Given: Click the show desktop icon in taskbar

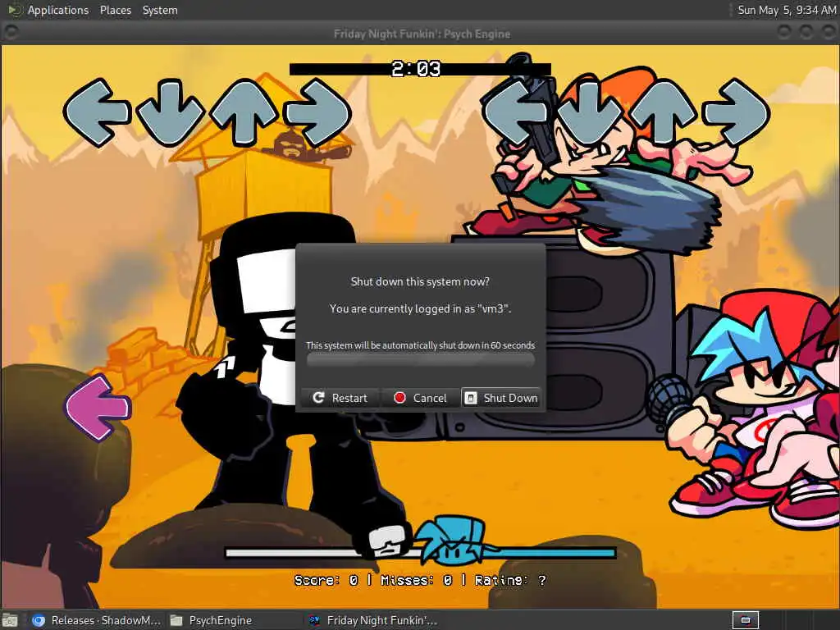Looking at the screenshot, I should tap(10, 620).
